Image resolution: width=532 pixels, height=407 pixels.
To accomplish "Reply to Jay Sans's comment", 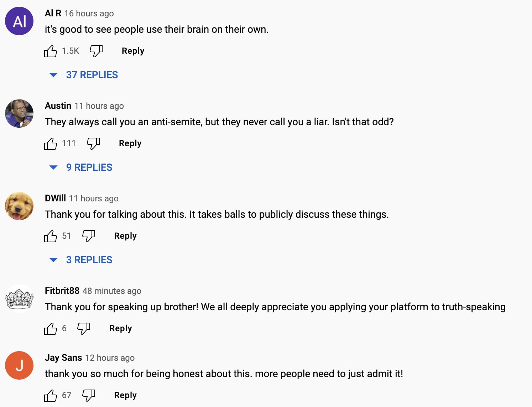I will point(125,395).
